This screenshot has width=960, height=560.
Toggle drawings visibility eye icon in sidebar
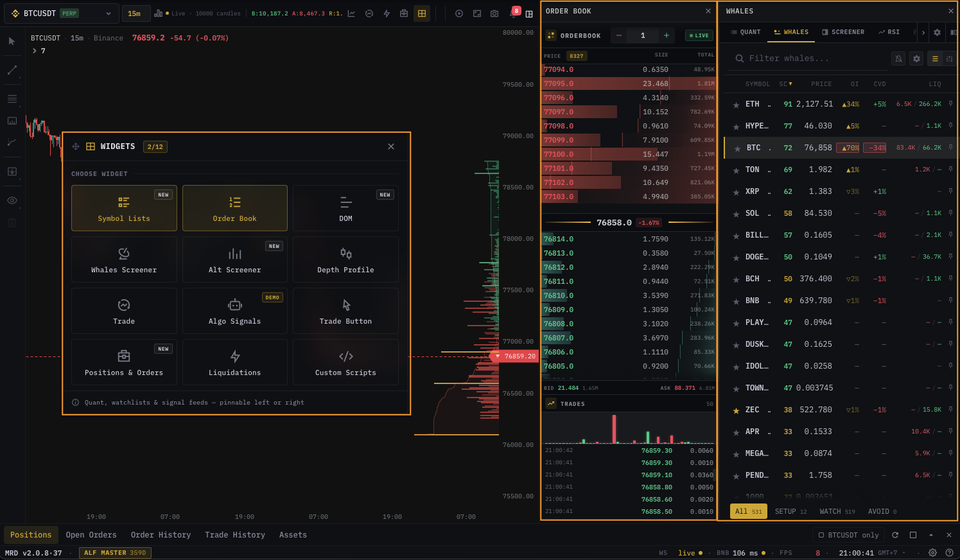(x=12, y=200)
